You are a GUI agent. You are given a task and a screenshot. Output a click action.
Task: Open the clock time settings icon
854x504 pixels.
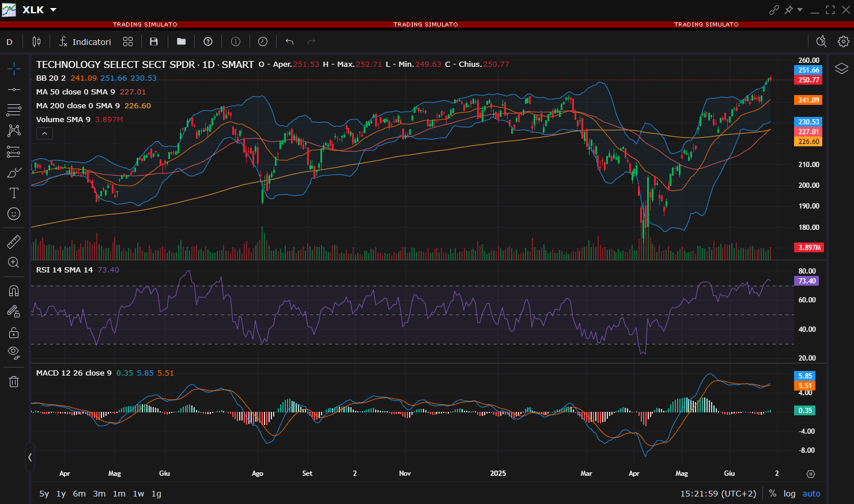click(263, 41)
